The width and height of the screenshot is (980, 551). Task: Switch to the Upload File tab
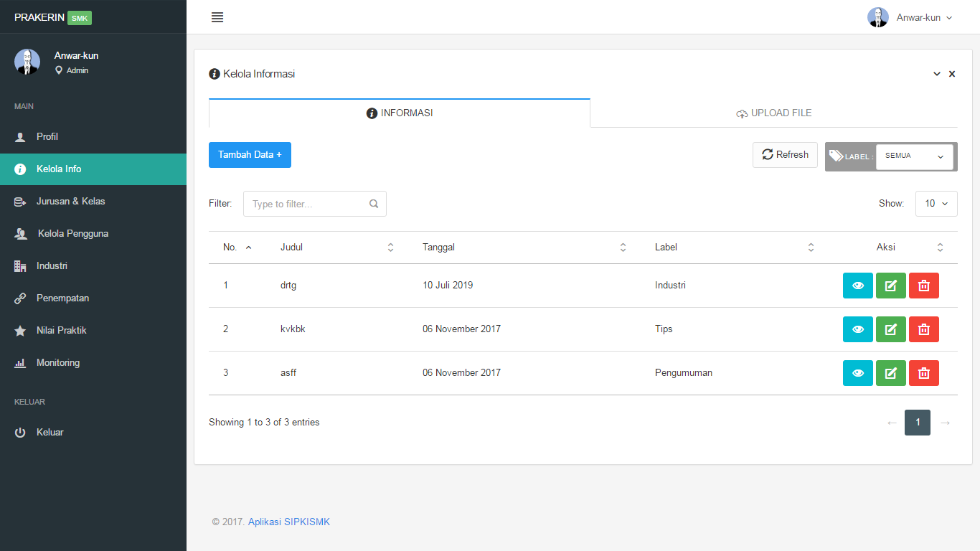click(773, 113)
